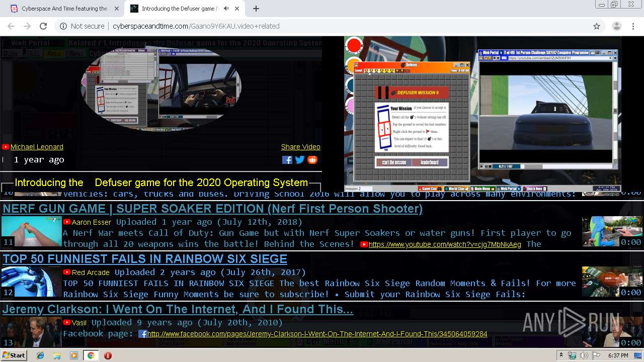Open the youtube.com/watch?v=cjg7MbNkAeg link

pyautogui.click(x=445, y=244)
